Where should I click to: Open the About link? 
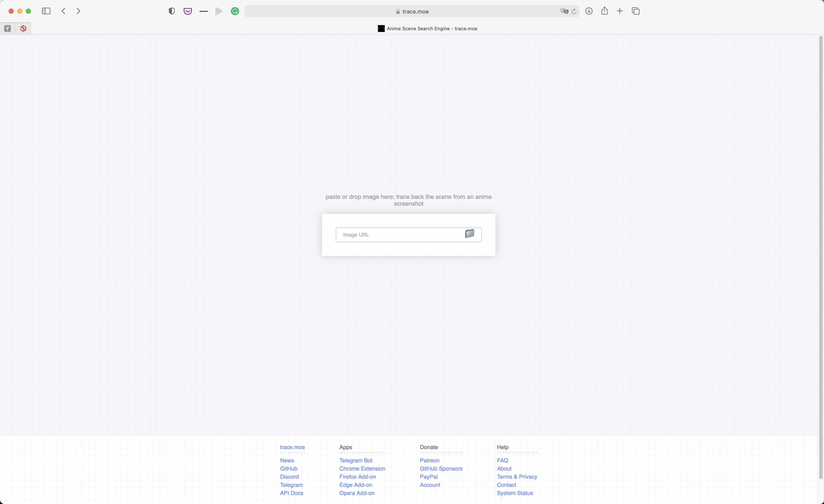coord(504,469)
